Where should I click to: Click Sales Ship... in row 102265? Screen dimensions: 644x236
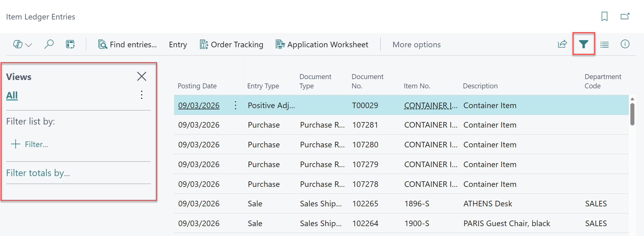(321, 204)
